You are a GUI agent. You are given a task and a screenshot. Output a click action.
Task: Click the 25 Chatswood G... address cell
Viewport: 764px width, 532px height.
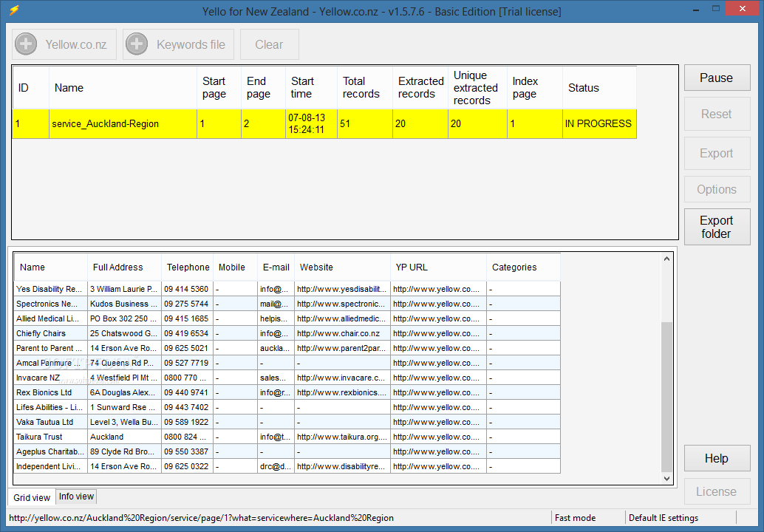click(125, 333)
